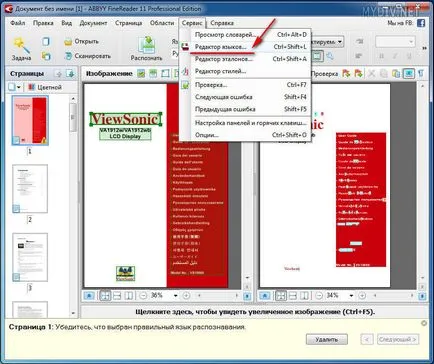Click the Открыть folder button

point(82,42)
